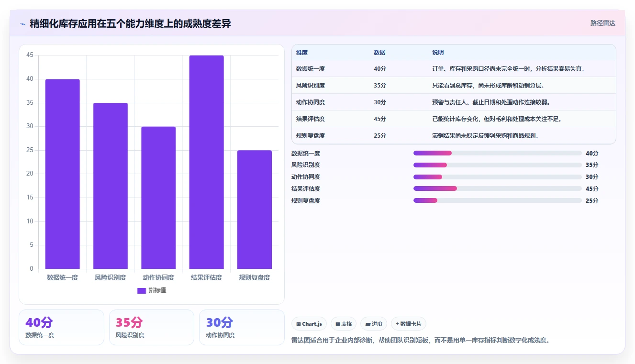Click the 风险识别度 progress bar

point(498,165)
